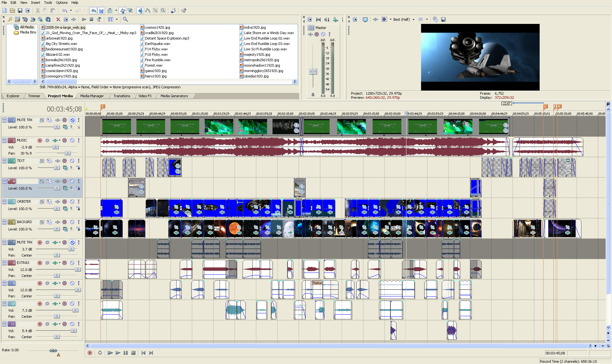Toggle mute on audio track 7 MUTE TRK
The image size is (612, 364).
point(72,243)
